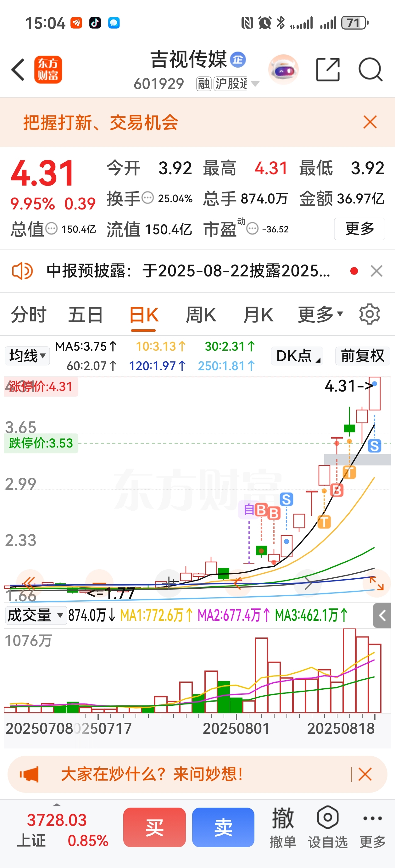Tap the 涨停价:4.31 label
This screenshot has width=395, height=868.
point(41,387)
